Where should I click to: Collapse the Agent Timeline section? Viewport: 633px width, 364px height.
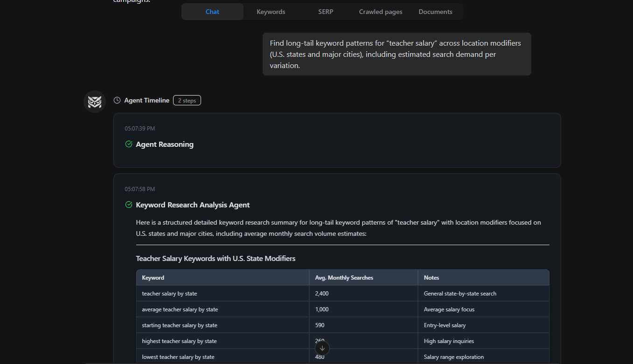click(146, 100)
